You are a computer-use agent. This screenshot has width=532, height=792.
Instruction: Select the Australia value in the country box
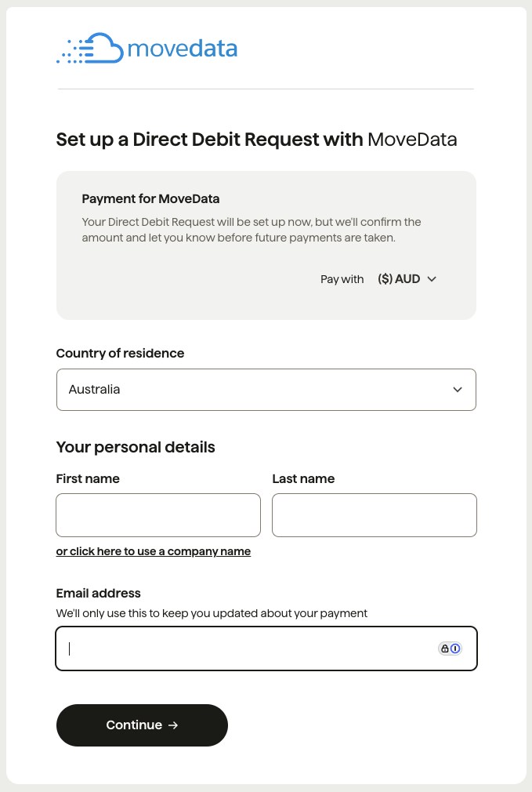pos(95,390)
